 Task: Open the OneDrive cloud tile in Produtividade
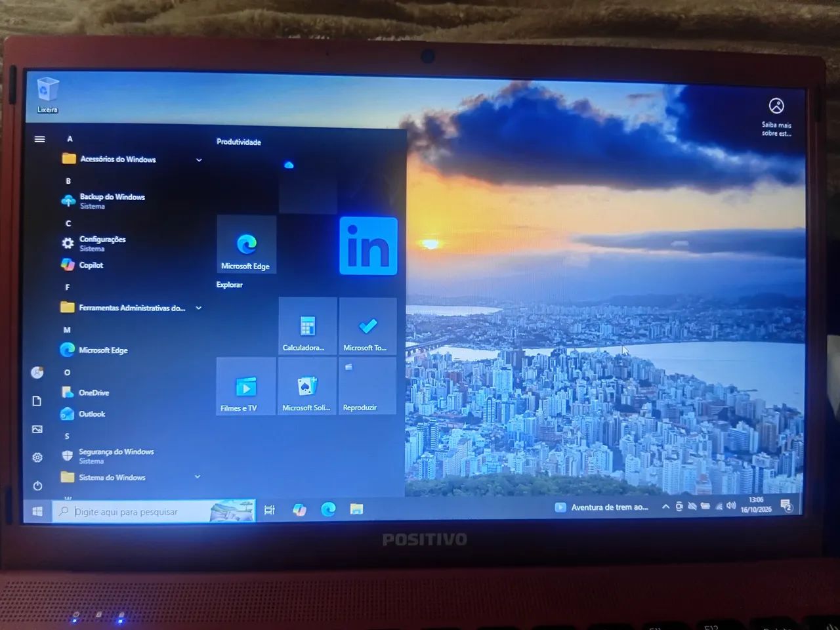pos(307,184)
